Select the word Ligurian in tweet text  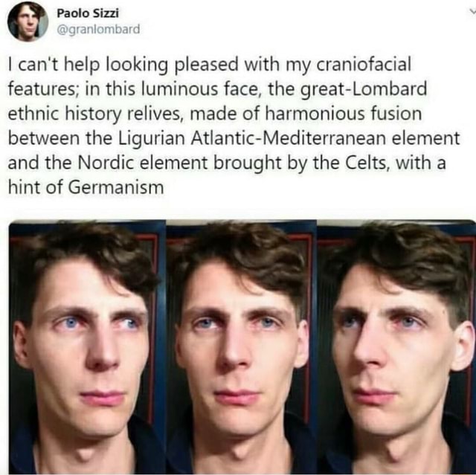151,139
